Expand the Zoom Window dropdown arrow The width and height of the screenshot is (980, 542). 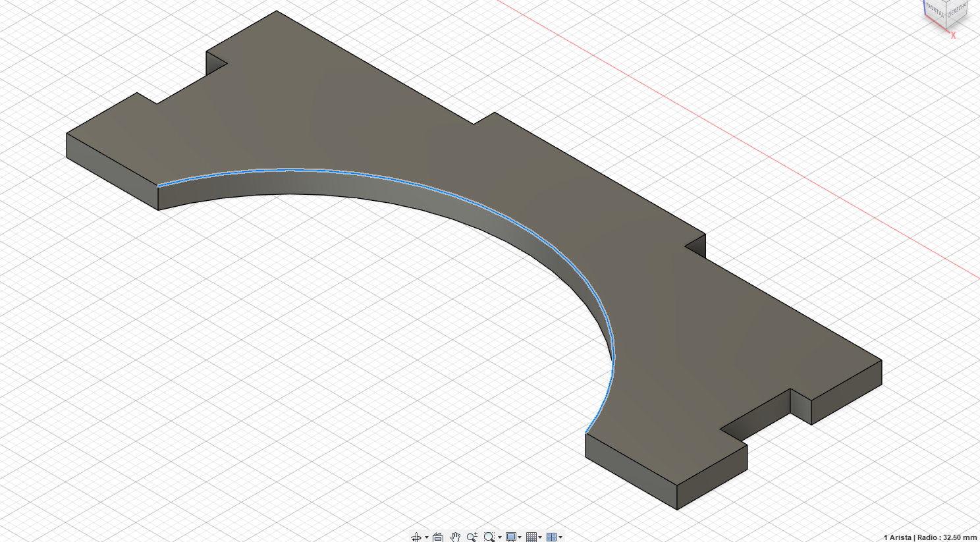click(500, 537)
